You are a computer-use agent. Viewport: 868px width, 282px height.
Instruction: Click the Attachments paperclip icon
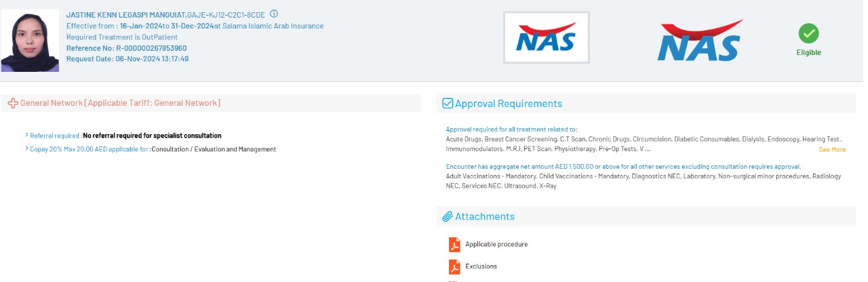[448, 217]
